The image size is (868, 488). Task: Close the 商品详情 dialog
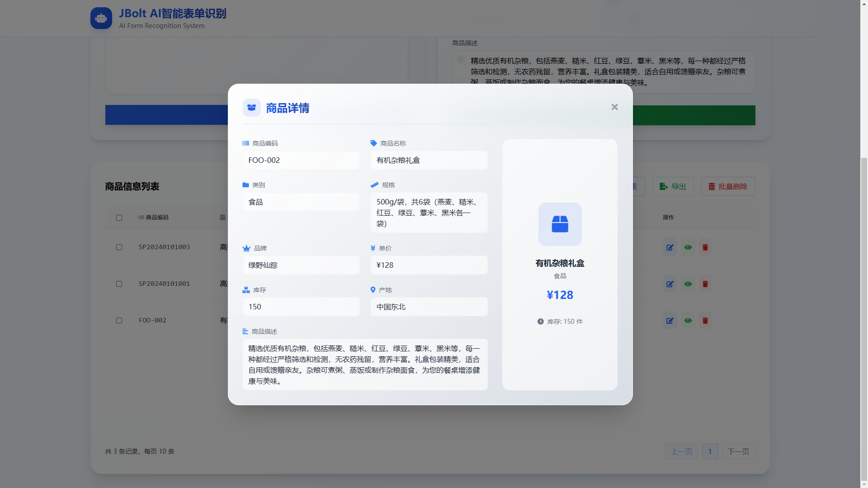614,107
